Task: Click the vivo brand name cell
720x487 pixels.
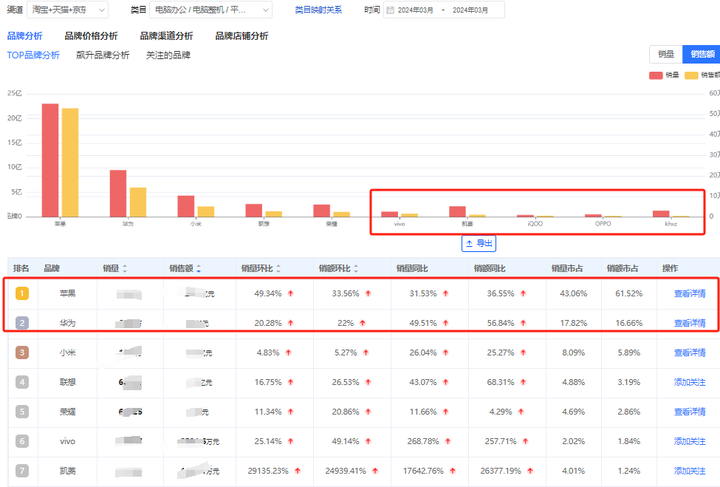Action: 68,441
